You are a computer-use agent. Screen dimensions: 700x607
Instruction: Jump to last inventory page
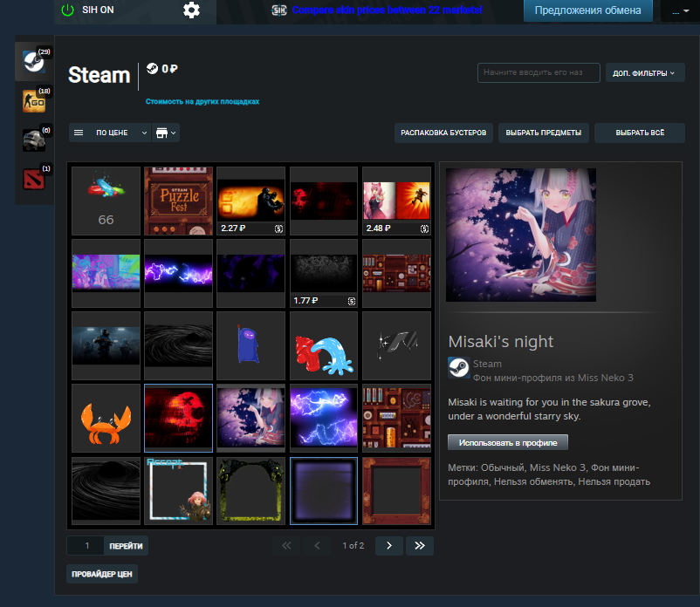[420, 545]
